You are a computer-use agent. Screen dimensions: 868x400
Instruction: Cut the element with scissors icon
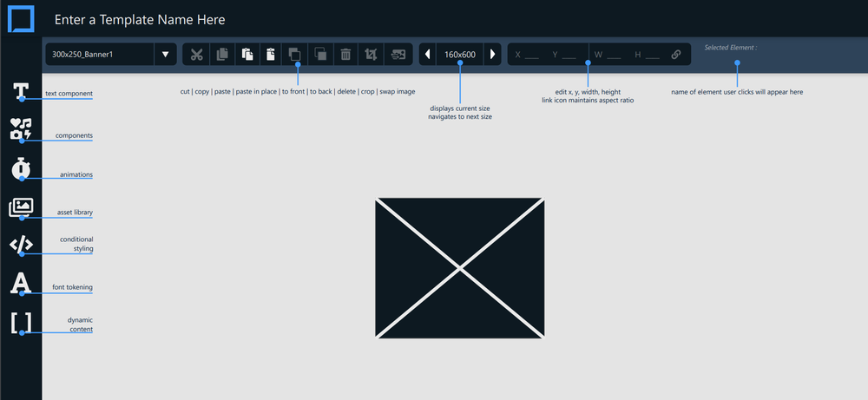pos(196,54)
